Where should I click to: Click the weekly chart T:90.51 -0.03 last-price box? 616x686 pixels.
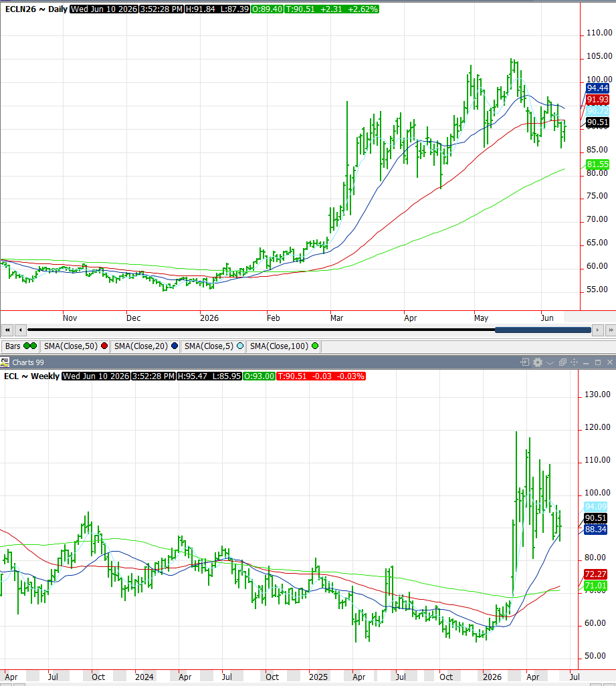coord(321,376)
